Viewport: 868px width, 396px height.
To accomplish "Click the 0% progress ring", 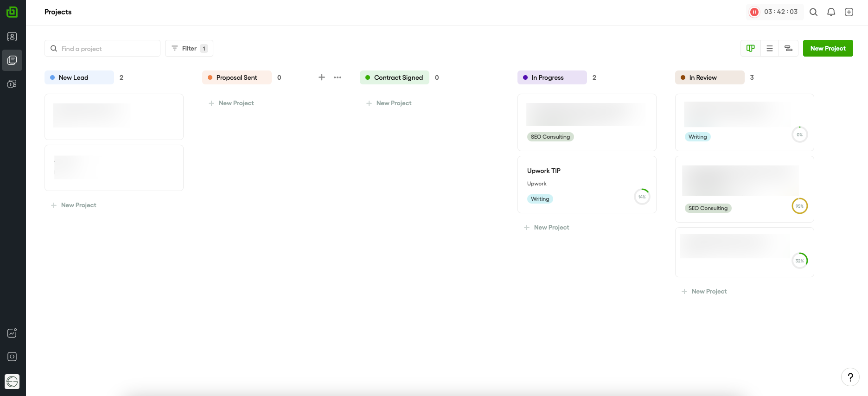I will pos(800,134).
